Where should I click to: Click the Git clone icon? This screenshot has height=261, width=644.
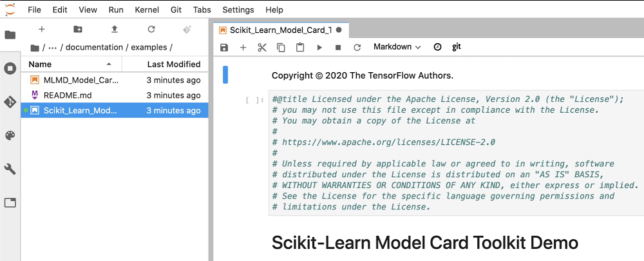pyautogui.click(x=187, y=29)
